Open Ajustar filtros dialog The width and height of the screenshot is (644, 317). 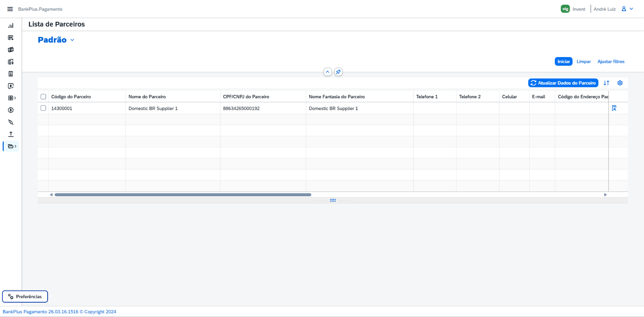pos(611,62)
